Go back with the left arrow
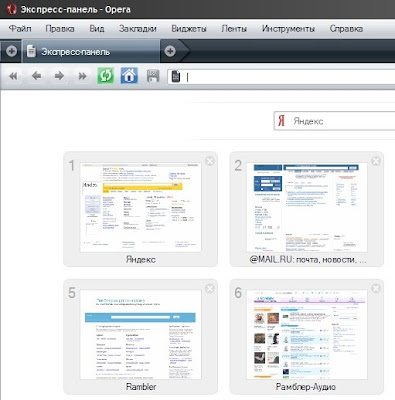 tap(36, 76)
